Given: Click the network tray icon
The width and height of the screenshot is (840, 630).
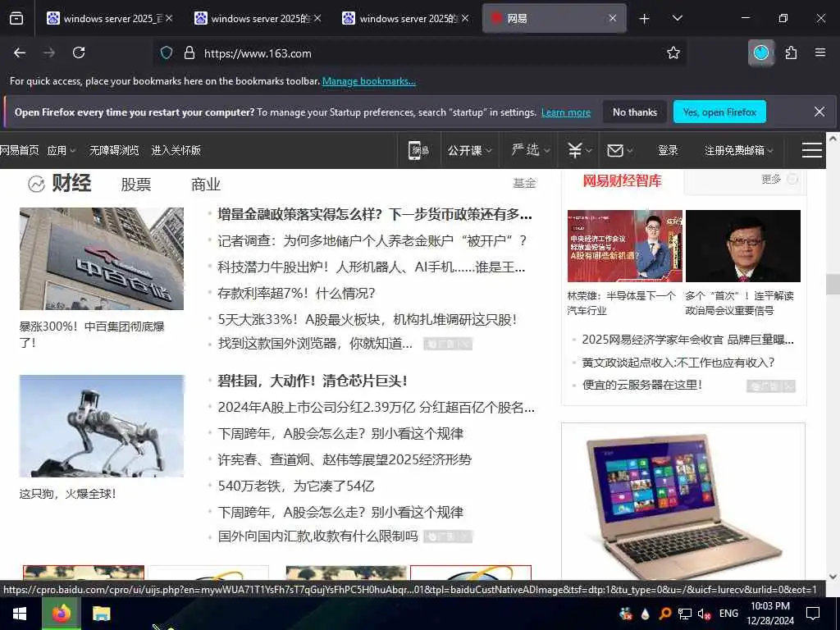Looking at the screenshot, I should pyautogui.click(x=685, y=614).
